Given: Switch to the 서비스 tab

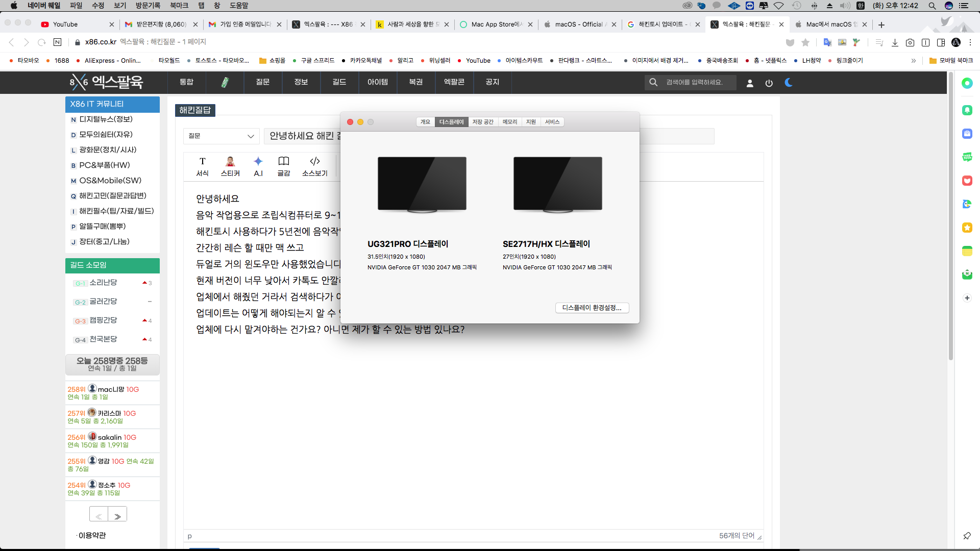Looking at the screenshot, I should click(552, 122).
